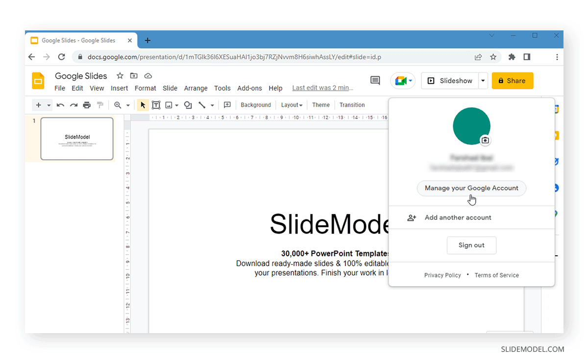Activate the select cursor tool
The image size is (588, 364).
coord(143,105)
